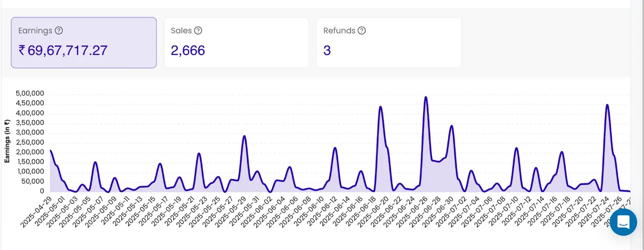Click the help icon beside Refunds
The image size is (644, 250).
tap(361, 30)
